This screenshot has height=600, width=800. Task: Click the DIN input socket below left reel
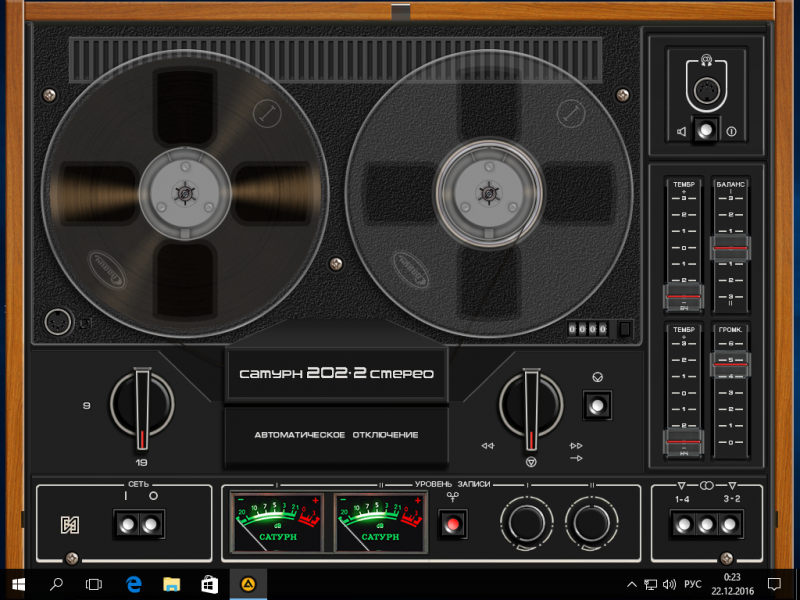58,322
